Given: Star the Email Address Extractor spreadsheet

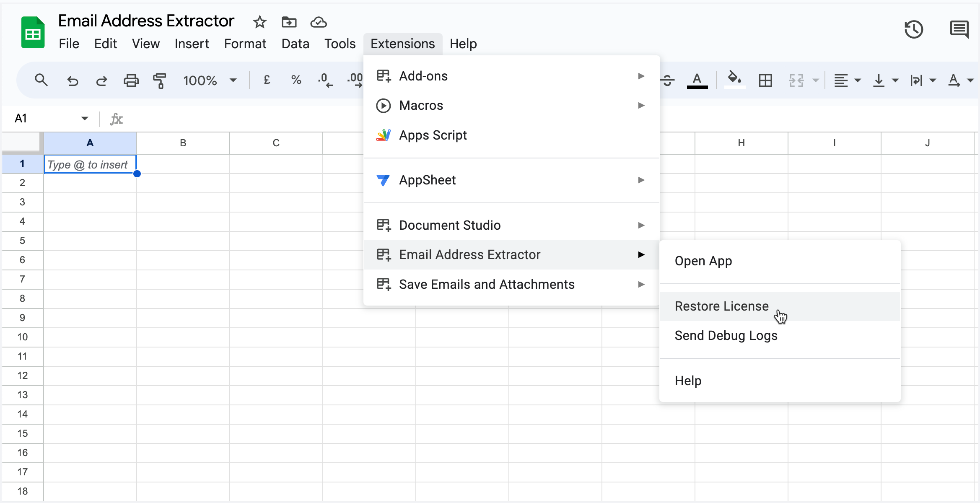Looking at the screenshot, I should [x=259, y=22].
